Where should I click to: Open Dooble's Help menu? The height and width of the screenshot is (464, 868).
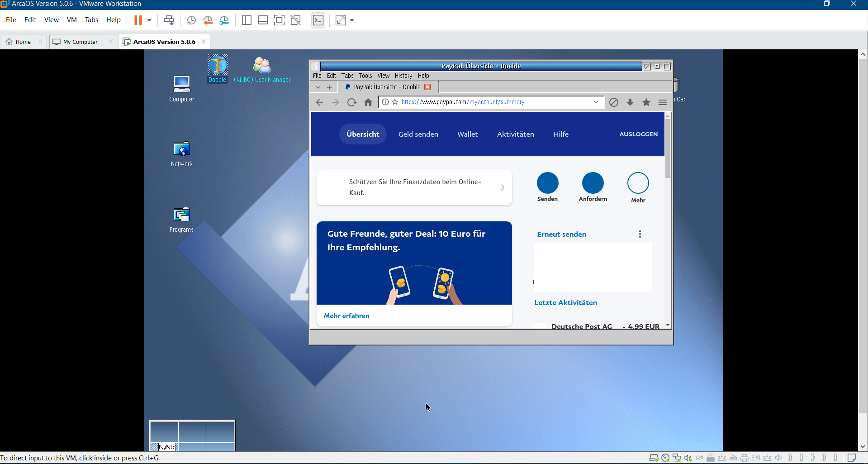click(423, 76)
